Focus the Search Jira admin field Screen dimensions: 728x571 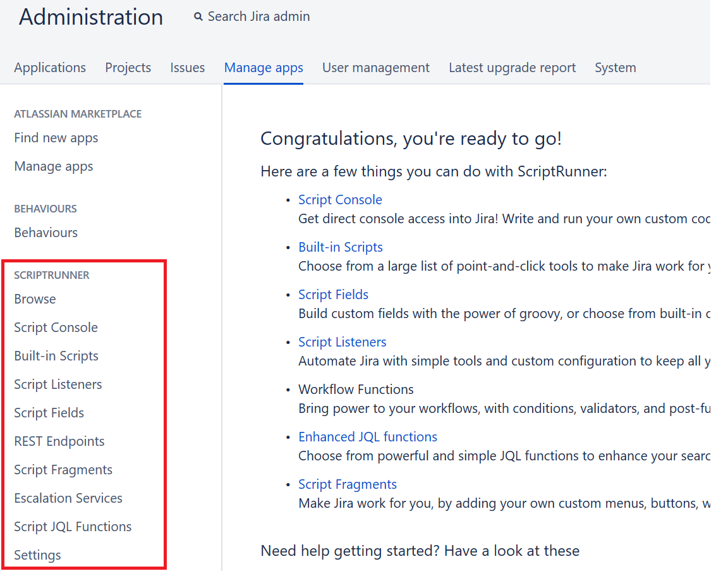tap(258, 16)
